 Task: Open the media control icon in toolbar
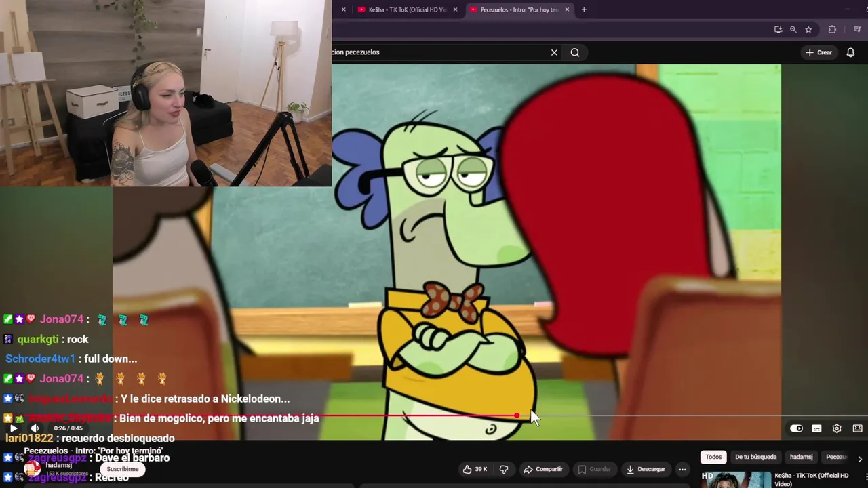pos(857,29)
